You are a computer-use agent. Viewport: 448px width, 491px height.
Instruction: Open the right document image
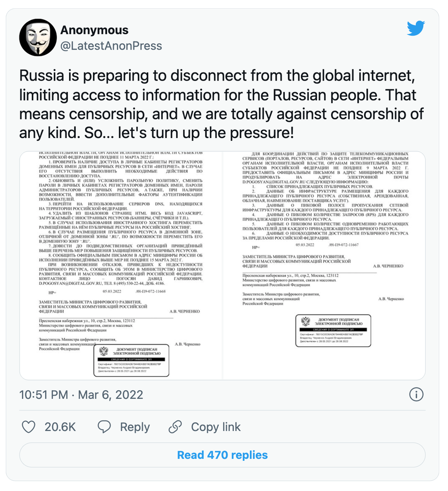coord(324,265)
